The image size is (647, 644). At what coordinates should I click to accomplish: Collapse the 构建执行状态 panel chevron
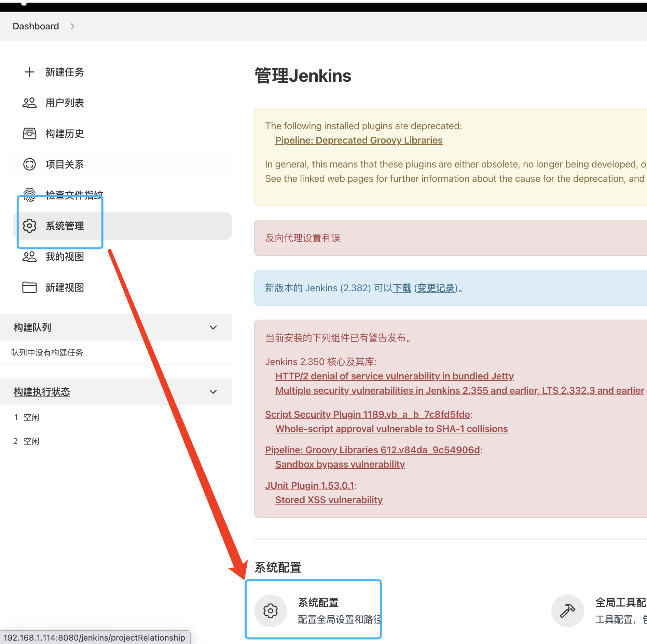tap(213, 392)
